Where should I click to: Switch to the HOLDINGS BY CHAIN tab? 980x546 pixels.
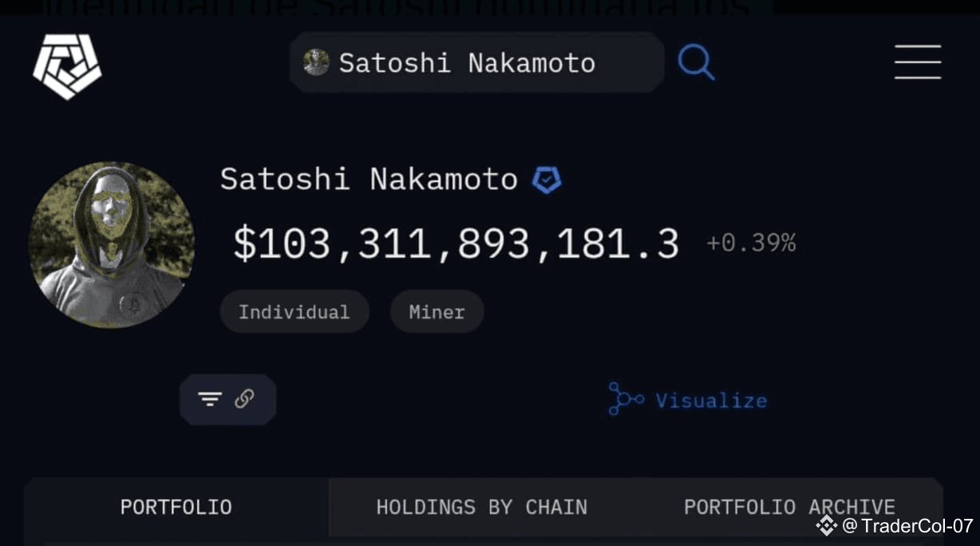[x=480, y=507]
